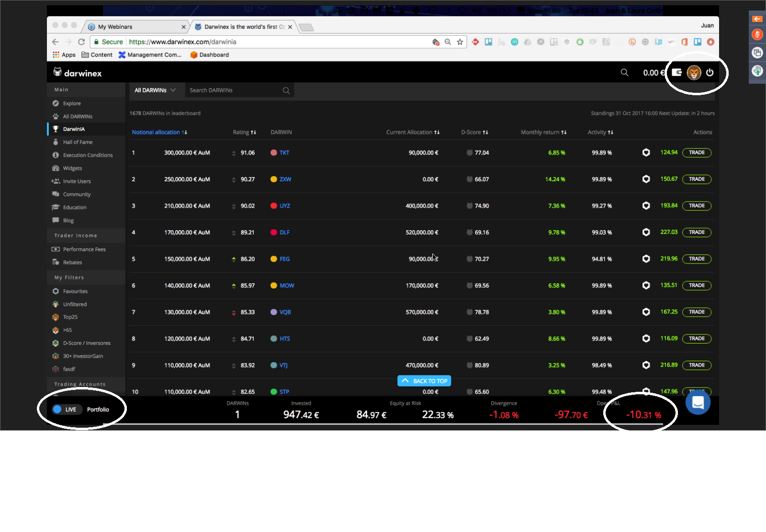Click the Top25 filter icon
766x532 pixels.
[56, 317]
